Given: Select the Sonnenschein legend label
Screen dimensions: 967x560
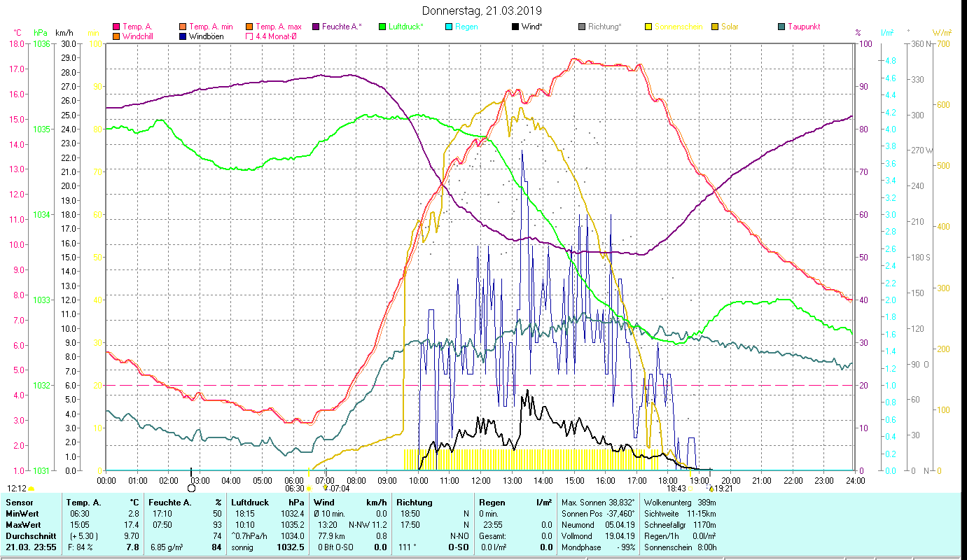Looking at the screenshot, I should 678,27.
